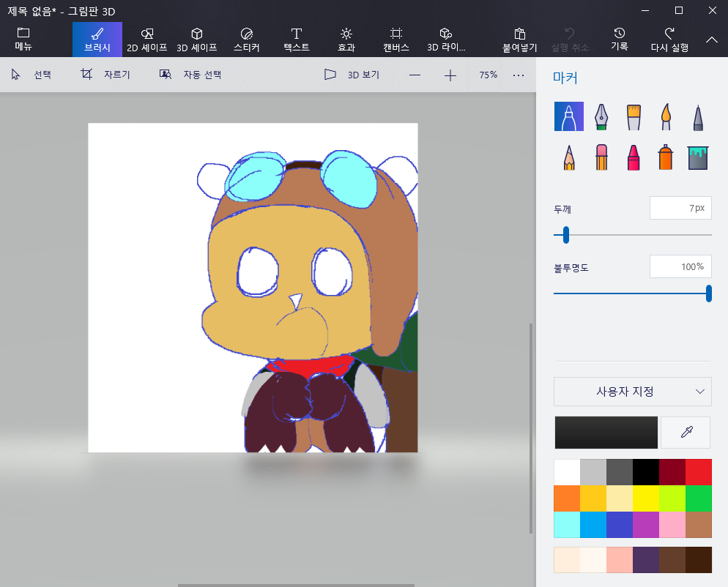Select the spray can tool
This screenshot has width=728, height=587.
click(666, 157)
